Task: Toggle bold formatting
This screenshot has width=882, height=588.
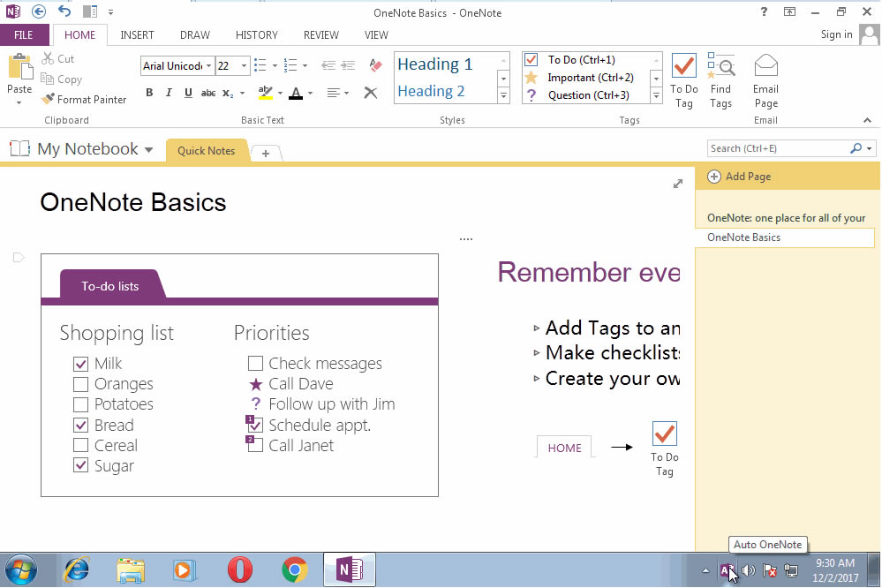Action: [149, 92]
